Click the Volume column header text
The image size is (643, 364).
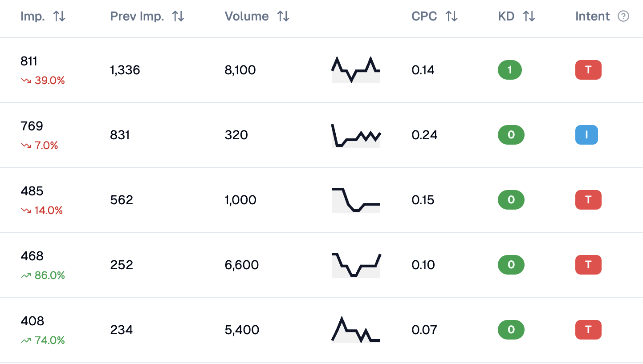(x=247, y=16)
